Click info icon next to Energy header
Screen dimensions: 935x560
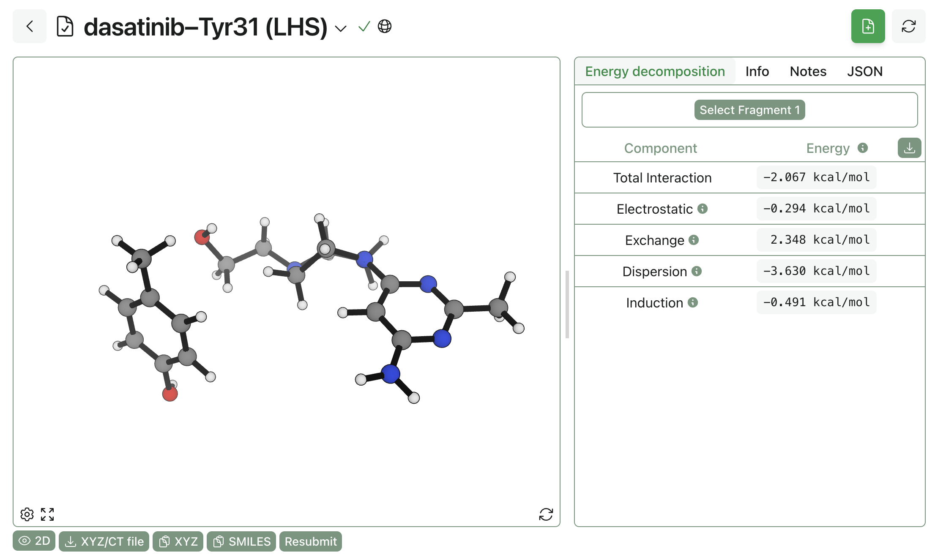(x=863, y=148)
